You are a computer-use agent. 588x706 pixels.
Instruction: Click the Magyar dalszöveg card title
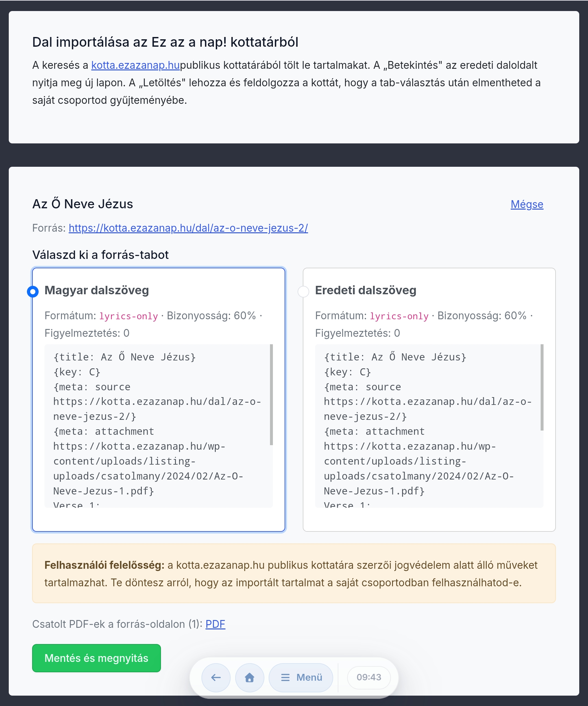97,290
